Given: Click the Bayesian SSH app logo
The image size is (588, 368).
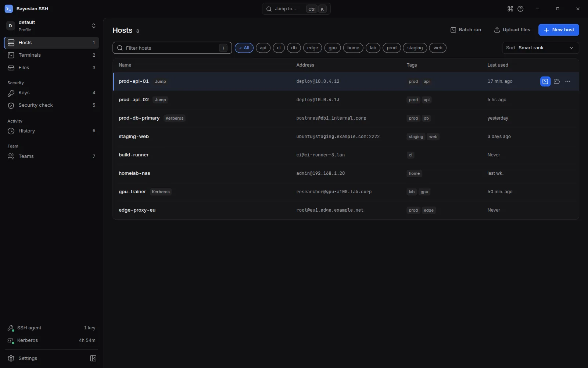Looking at the screenshot, I should (9, 9).
